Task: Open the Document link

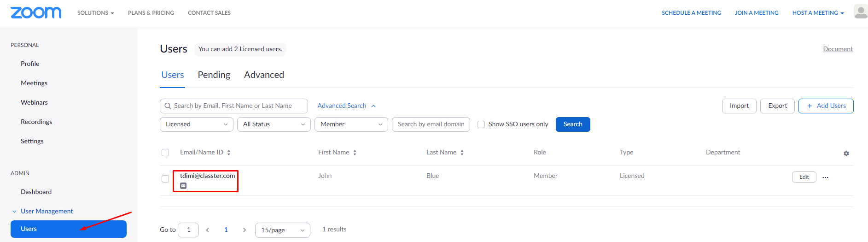Action: click(x=838, y=49)
